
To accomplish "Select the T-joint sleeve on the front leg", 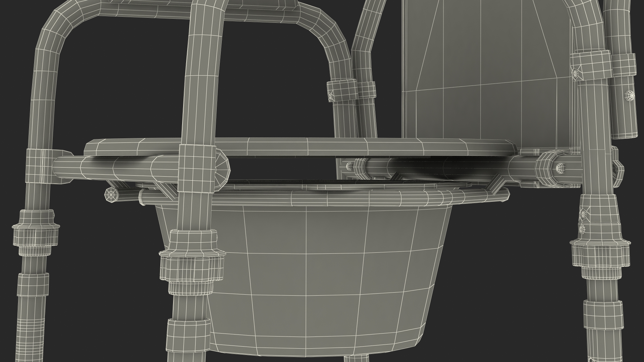I will click(197, 169).
